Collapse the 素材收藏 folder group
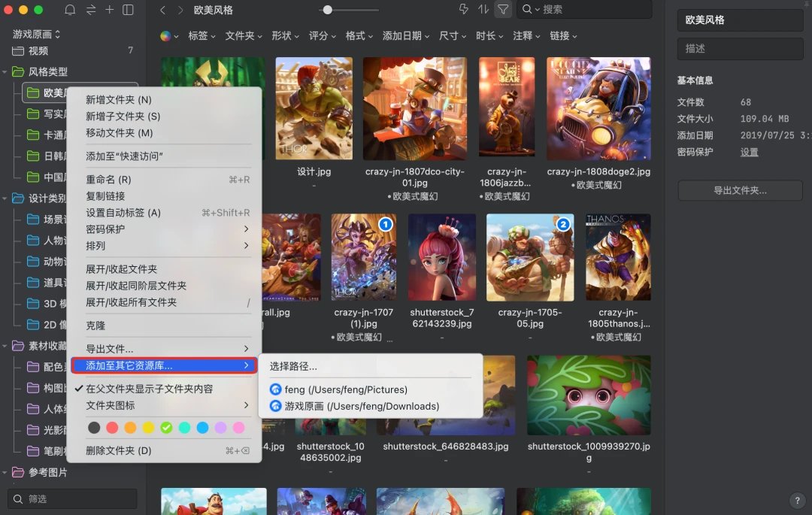Image resolution: width=812 pixels, height=515 pixels. (5, 346)
